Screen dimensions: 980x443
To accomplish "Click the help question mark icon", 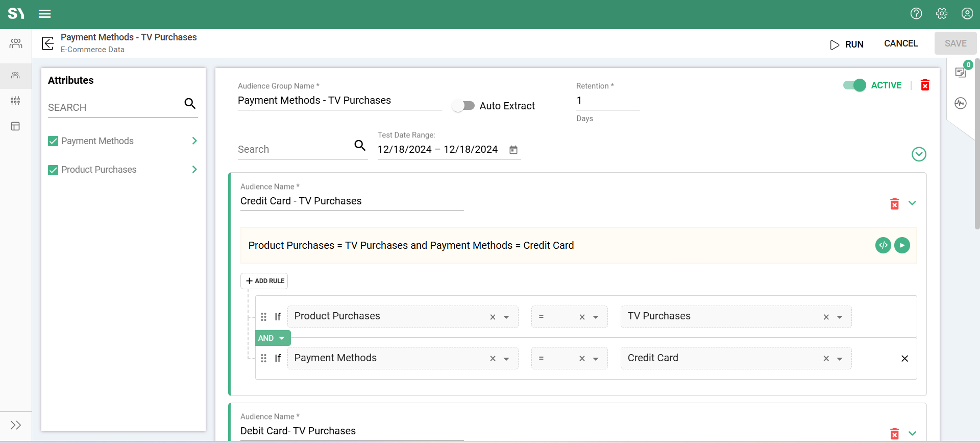I will (916, 14).
